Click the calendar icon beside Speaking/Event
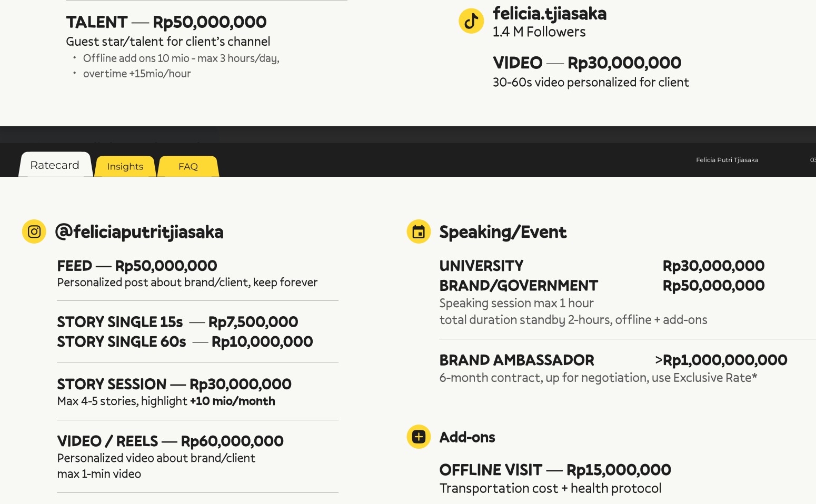 [419, 231]
